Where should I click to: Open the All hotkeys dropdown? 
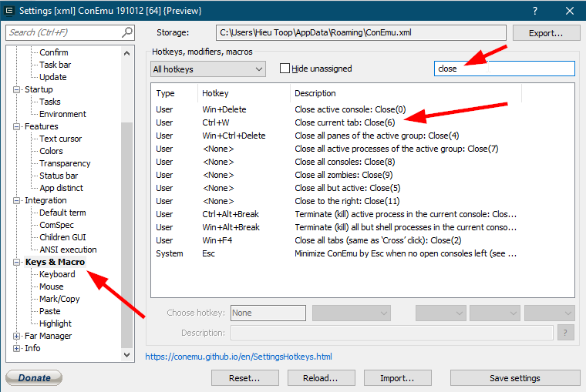click(x=208, y=69)
